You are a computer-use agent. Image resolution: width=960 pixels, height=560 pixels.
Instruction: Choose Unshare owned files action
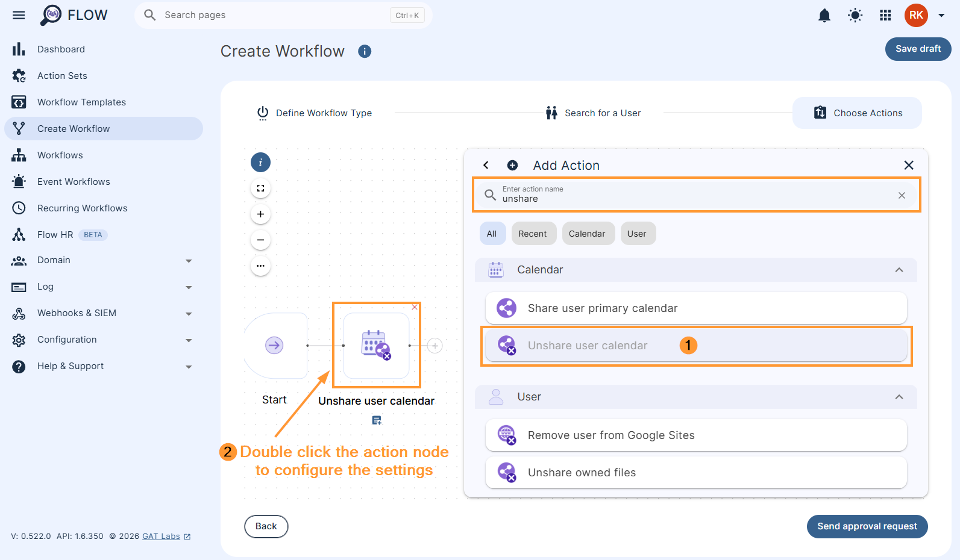(696, 473)
